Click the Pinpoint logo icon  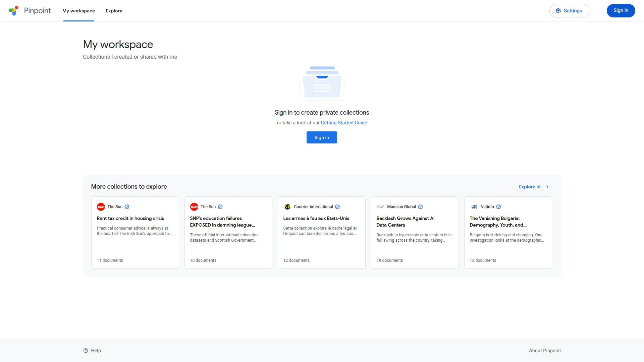tap(13, 11)
